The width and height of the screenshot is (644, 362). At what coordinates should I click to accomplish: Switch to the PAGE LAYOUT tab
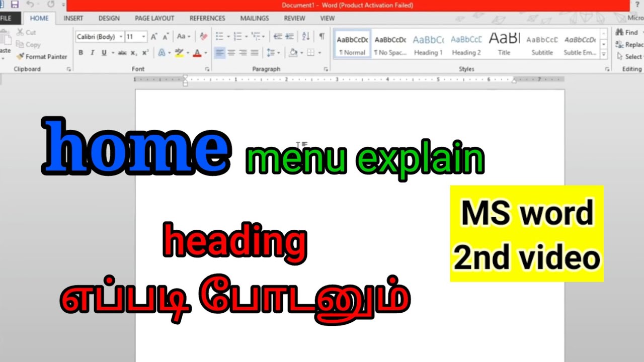[154, 18]
